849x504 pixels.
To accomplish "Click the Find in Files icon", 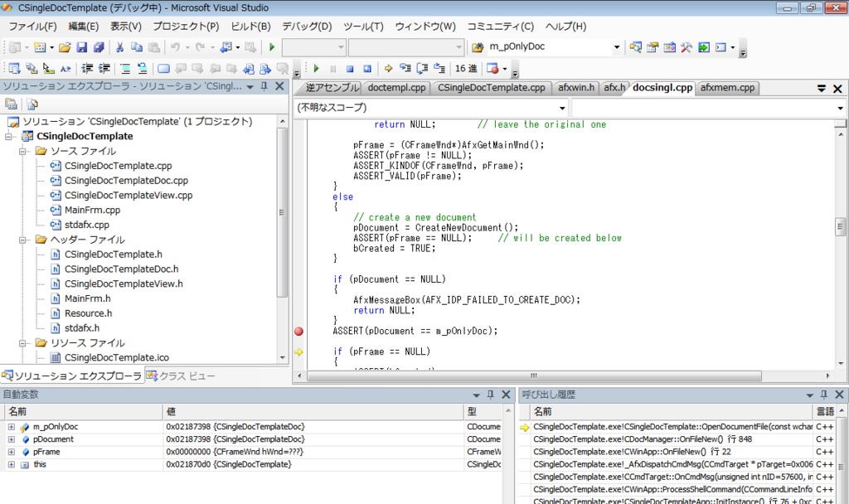I will [477, 47].
